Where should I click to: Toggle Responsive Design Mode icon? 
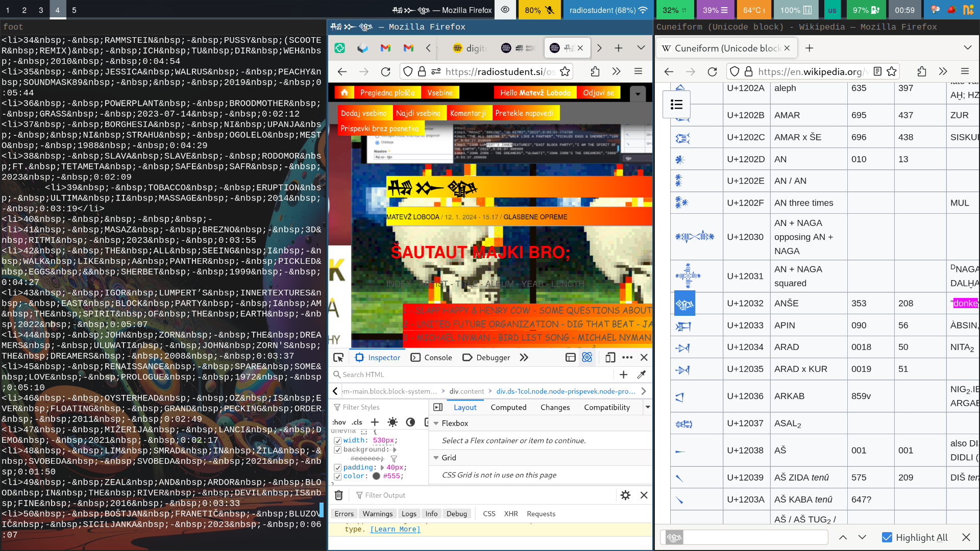pyautogui.click(x=610, y=358)
